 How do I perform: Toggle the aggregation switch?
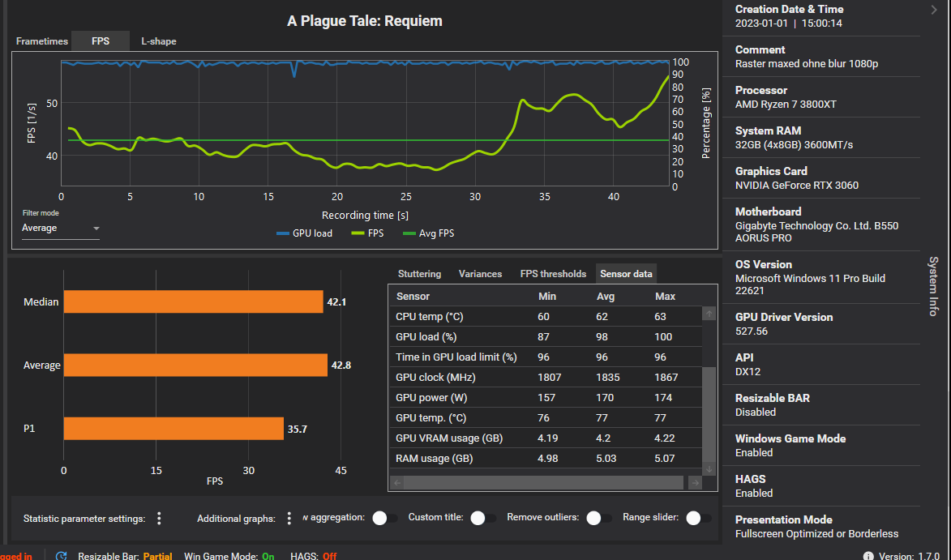[385, 518]
